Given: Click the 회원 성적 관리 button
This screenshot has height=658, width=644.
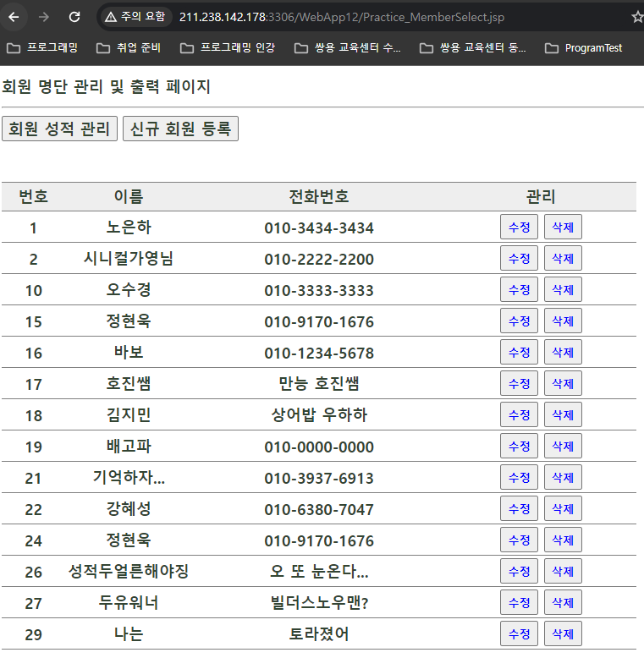Looking at the screenshot, I should [59, 129].
